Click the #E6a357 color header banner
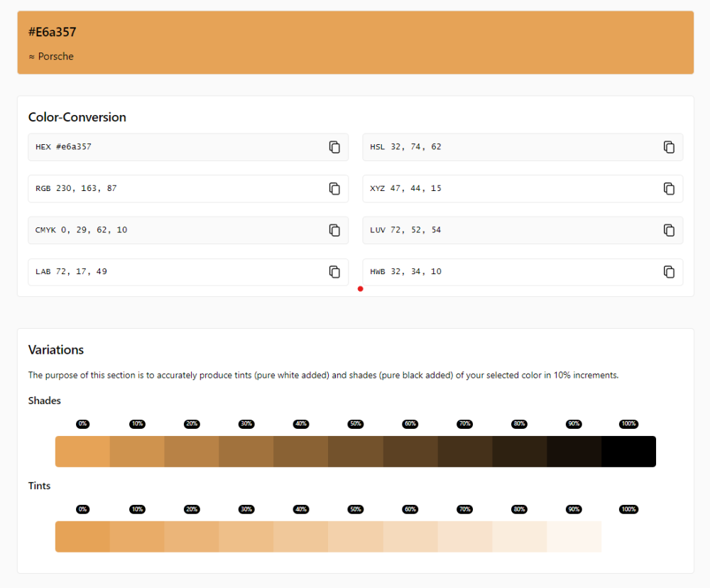The image size is (710, 588). [x=355, y=43]
